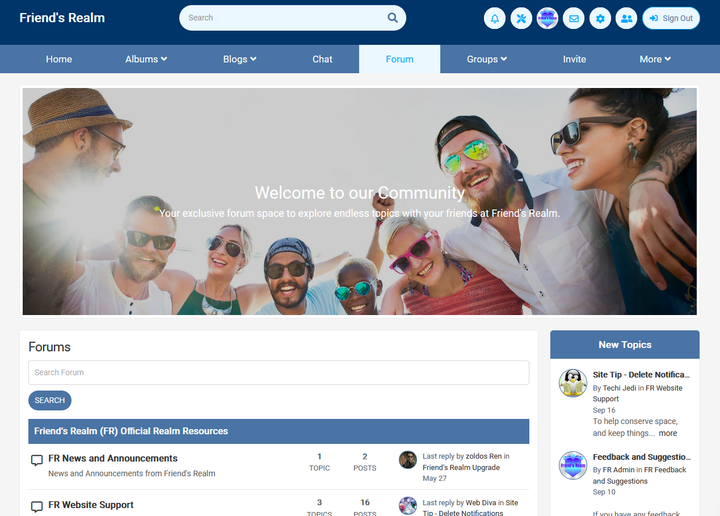This screenshot has width=720, height=516.
Task: Open FR Admin's avatar in New Topics
Action: pos(573,465)
